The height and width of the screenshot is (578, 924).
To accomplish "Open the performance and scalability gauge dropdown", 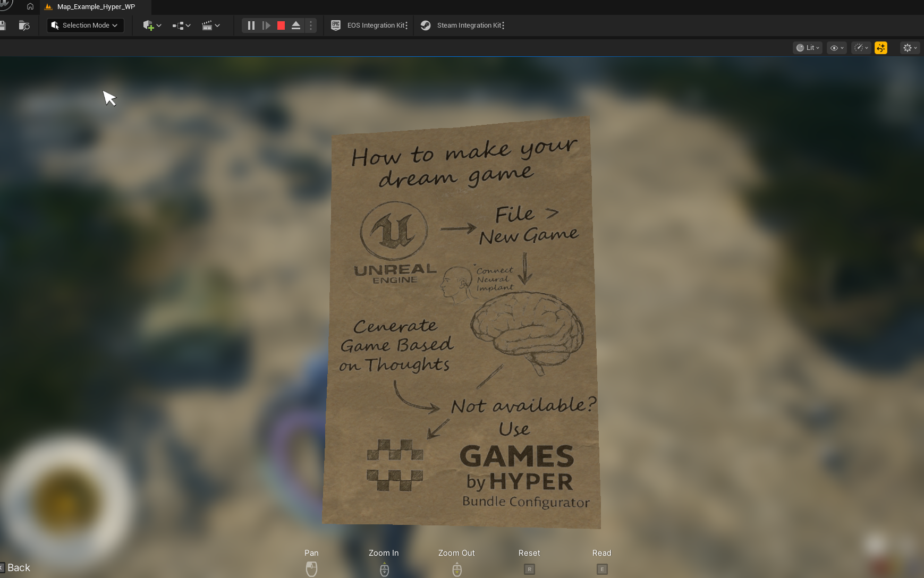I will (861, 48).
